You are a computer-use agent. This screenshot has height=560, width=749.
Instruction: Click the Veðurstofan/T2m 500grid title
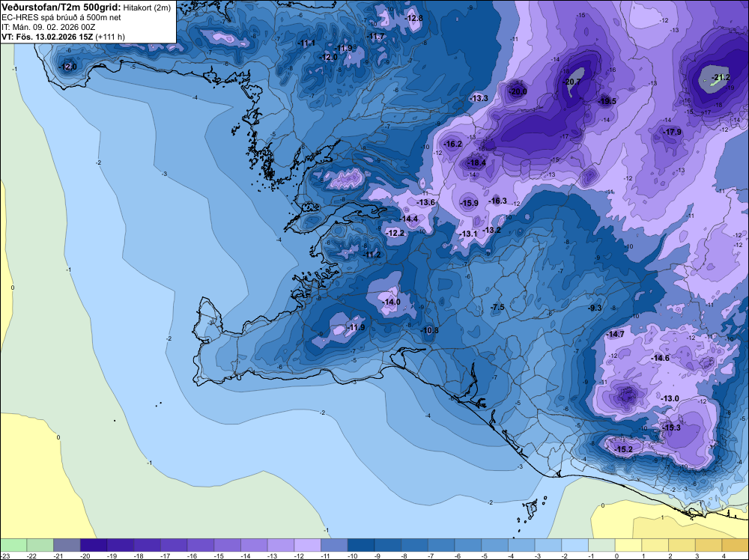coord(61,7)
